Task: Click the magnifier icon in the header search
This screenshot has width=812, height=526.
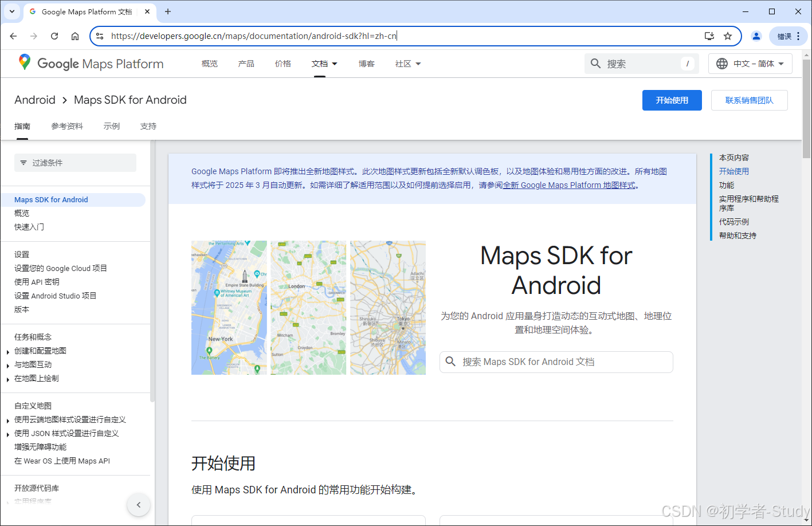Action: click(596, 64)
